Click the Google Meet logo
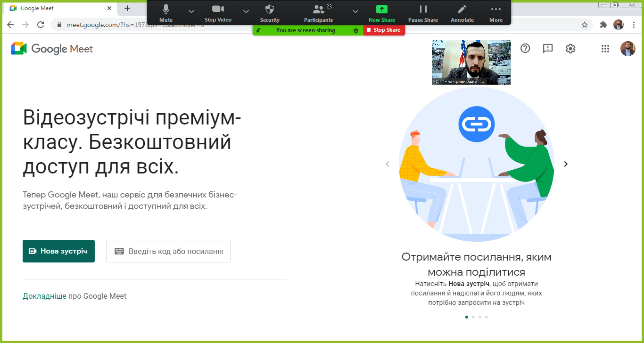Viewport: 644px width, 343px height. 52,48
